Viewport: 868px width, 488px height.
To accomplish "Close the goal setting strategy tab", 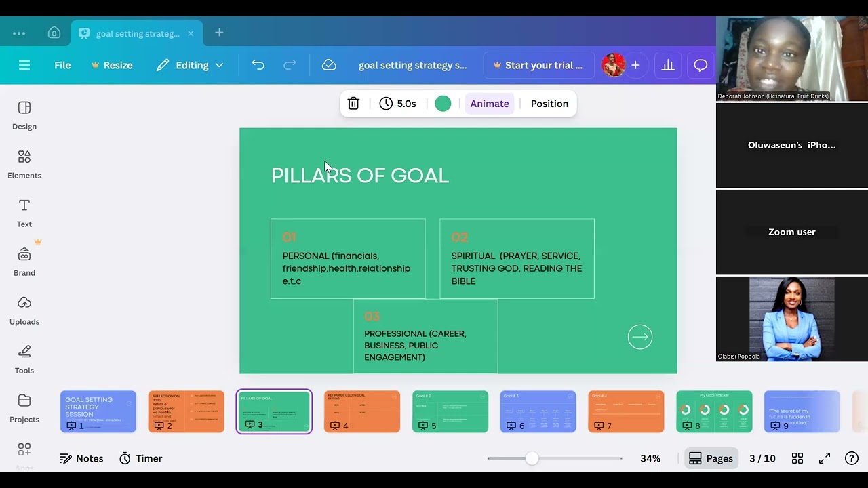I will (x=191, y=33).
